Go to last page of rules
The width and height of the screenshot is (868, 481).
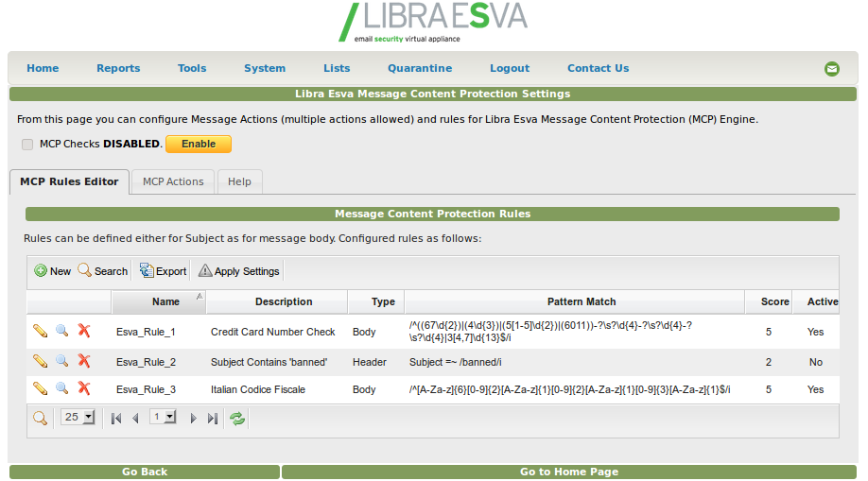pyautogui.click(x=213, y=419)
